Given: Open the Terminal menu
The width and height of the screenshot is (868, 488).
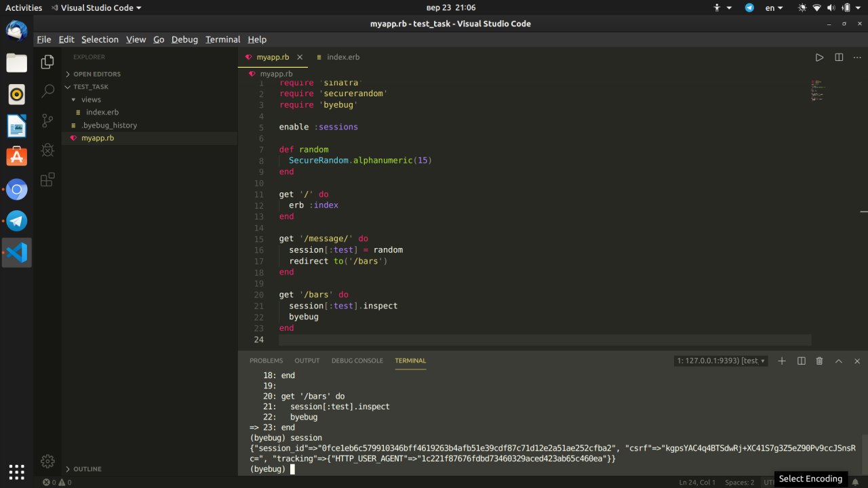Looking at the screenshot, I should [x=223, y=39].
